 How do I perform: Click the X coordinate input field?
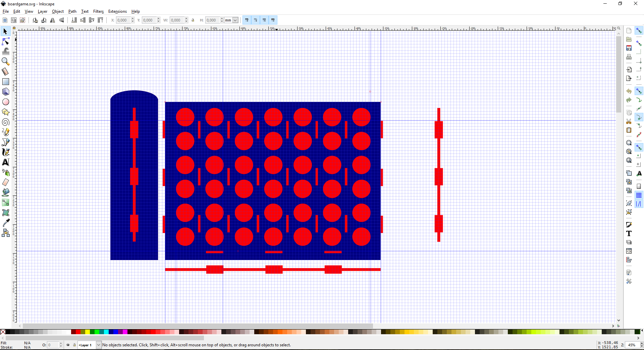[x=123, y=20]
